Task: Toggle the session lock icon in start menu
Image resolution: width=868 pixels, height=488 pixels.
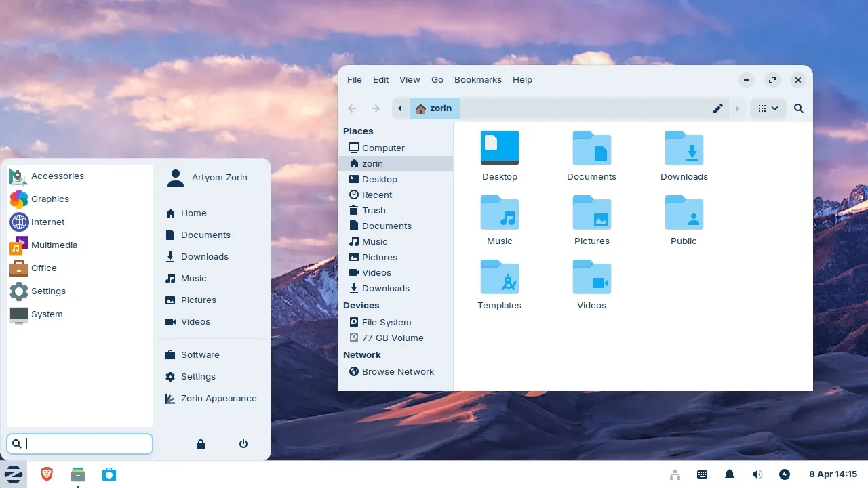Action: pyautogui.click(x=200, y=444)
